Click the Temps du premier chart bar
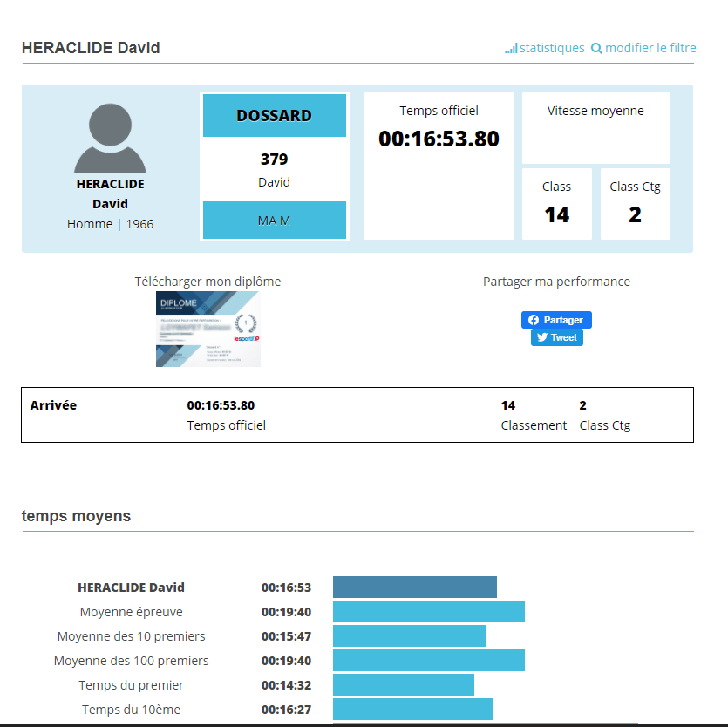Viewport: 728px width, 727px height. pos(403,685)
